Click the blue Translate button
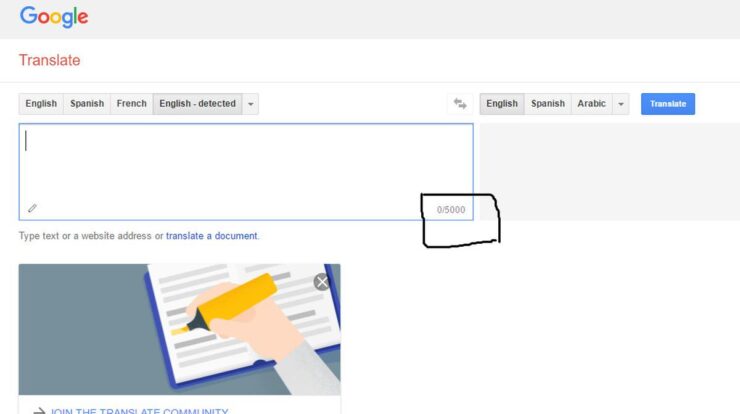Screen dimensions: 740x414 [x=668, y=104]
